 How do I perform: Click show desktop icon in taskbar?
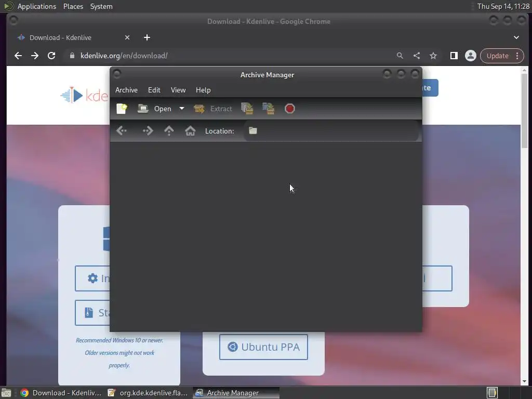coord(6,393)
